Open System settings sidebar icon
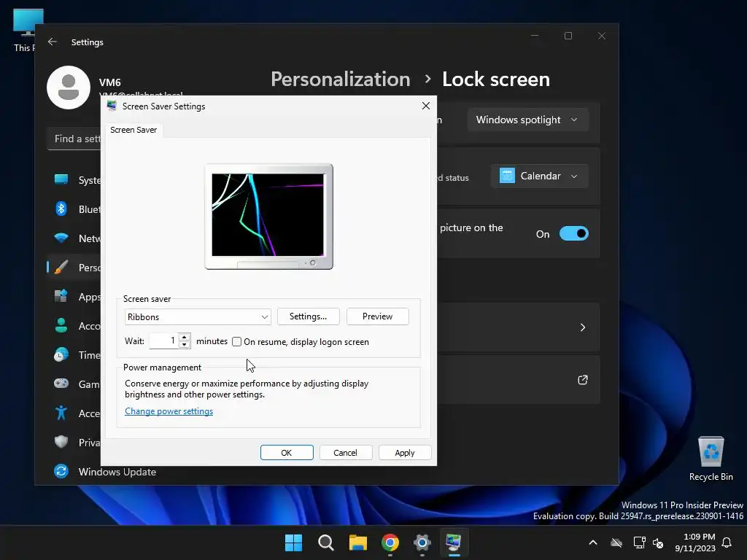This screenshot has width=747, height=560. (x=61, y=179)
